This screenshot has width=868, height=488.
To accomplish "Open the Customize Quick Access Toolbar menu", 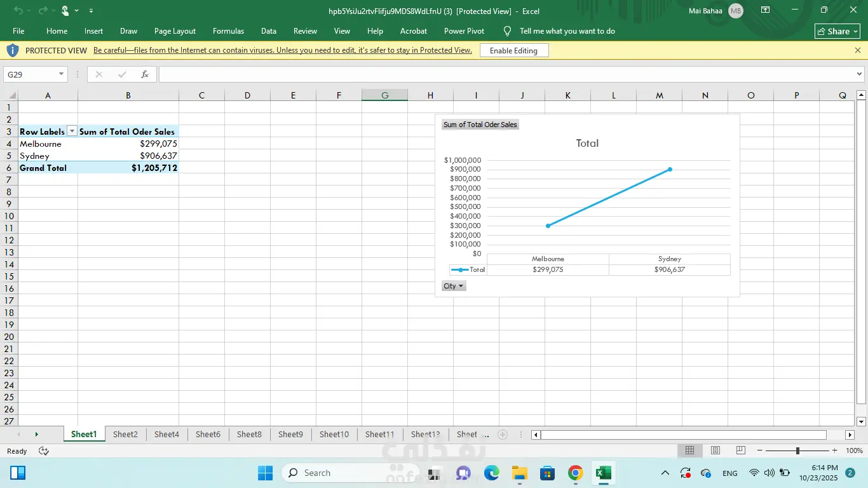I will click(x=92, y=11).
